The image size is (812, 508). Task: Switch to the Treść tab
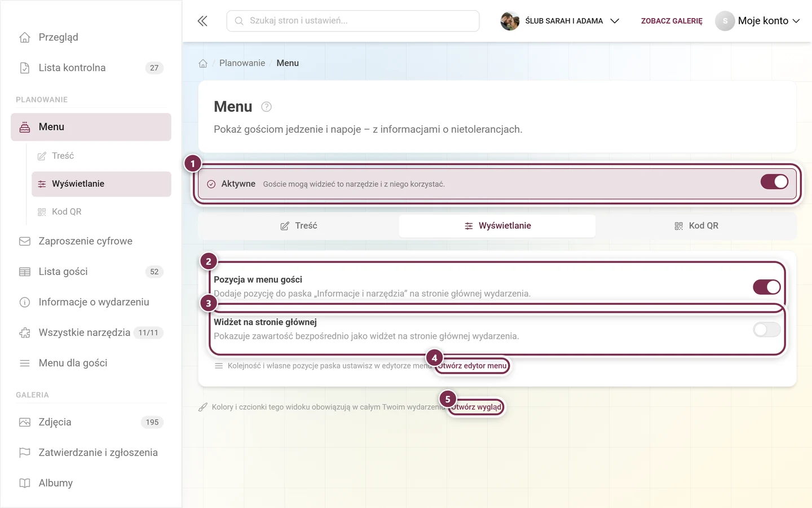[299, 226]
